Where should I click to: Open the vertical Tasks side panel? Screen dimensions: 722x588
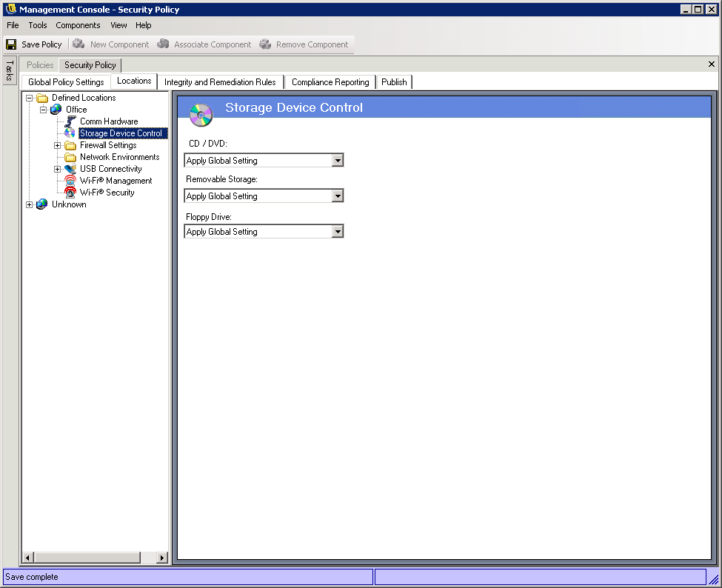coord(9,70)
